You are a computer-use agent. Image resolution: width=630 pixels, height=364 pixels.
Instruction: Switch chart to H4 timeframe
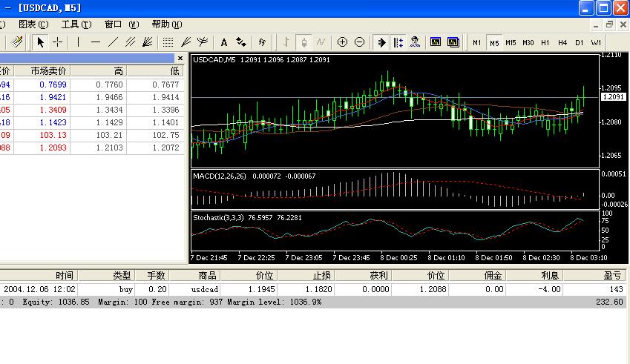[x=562, y=42]
